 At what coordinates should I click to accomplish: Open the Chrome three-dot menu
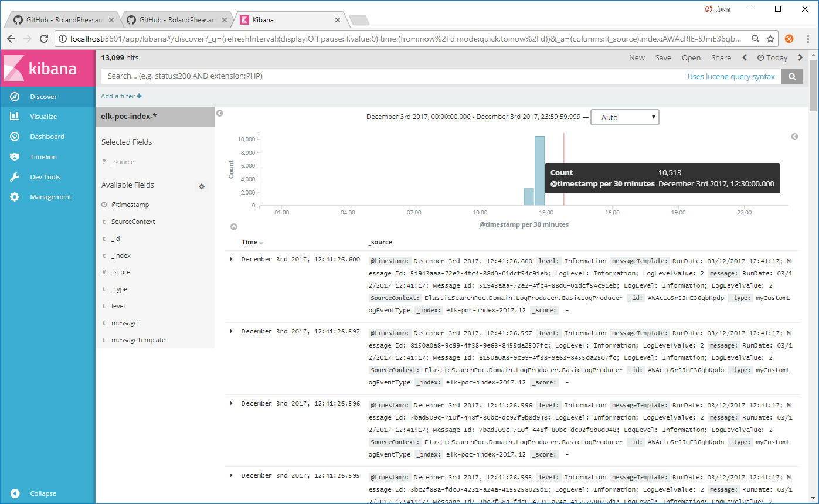point(807,39)
